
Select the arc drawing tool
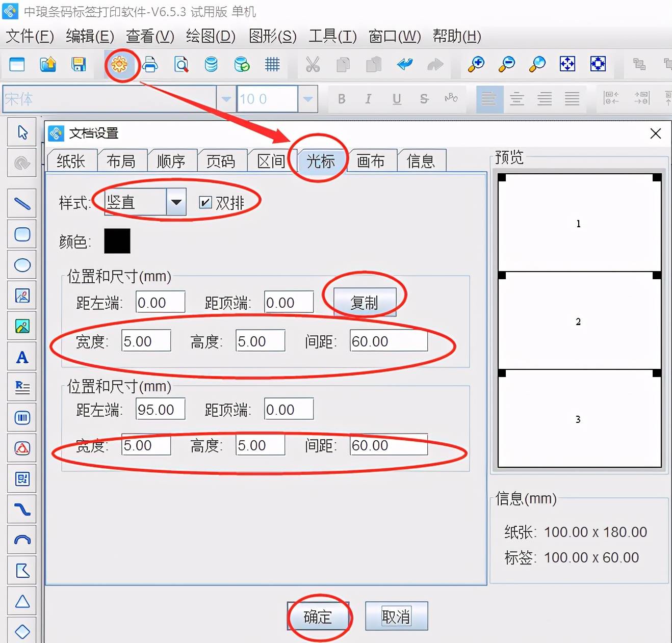coord(22,540)
